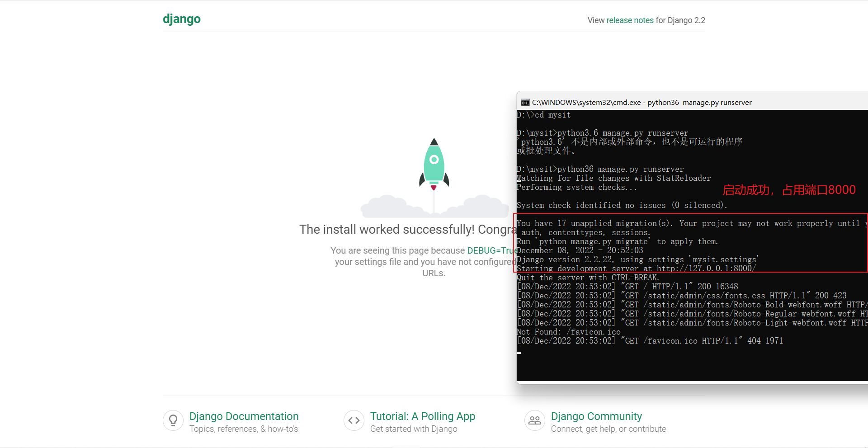868x448 pixels.
Task: Click the 'Django version 2.2.22' line
Action: (638, 259)
